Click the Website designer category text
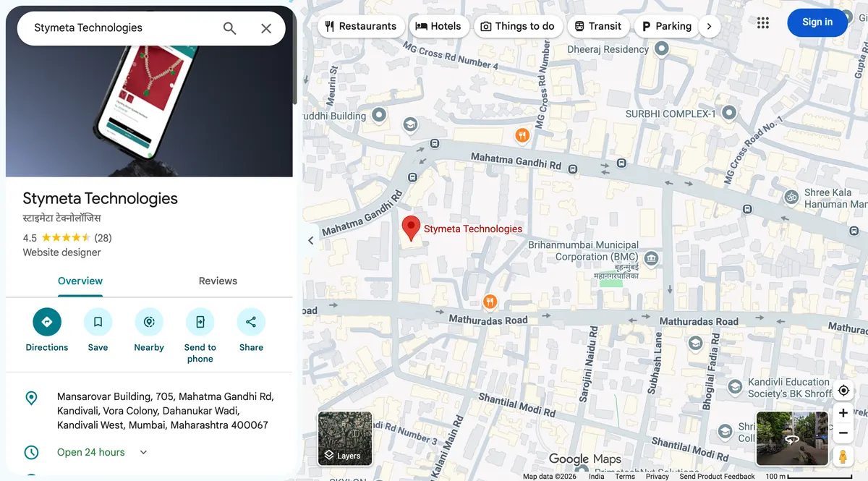Screen dimensions: 868x481 (62, 252)
